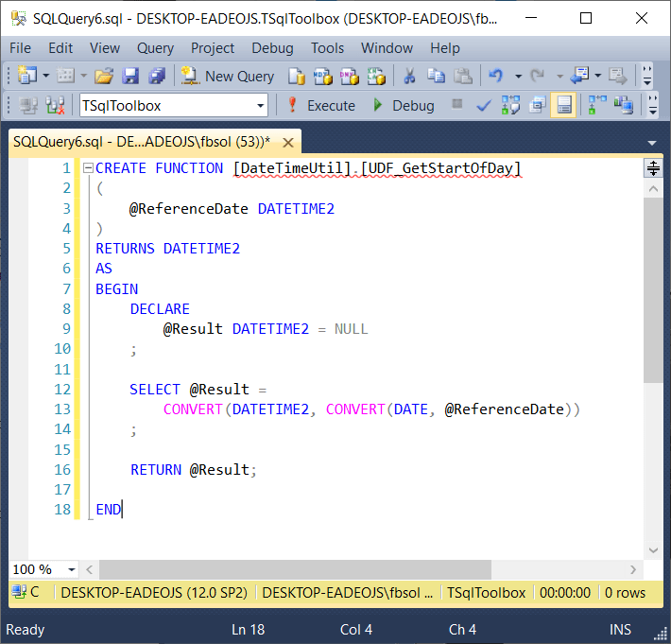Click the Redo arrow icon

(x=537, y=76)
